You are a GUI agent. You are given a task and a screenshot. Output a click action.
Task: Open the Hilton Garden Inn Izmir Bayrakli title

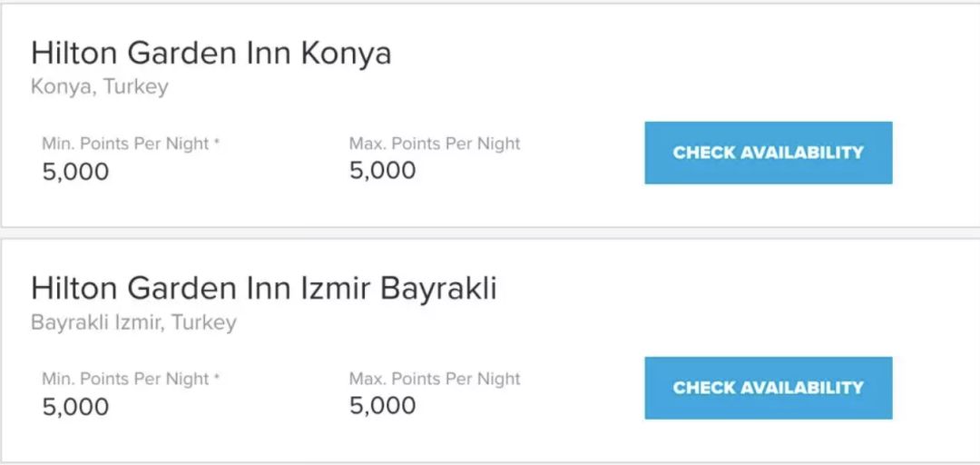(263, 289)
